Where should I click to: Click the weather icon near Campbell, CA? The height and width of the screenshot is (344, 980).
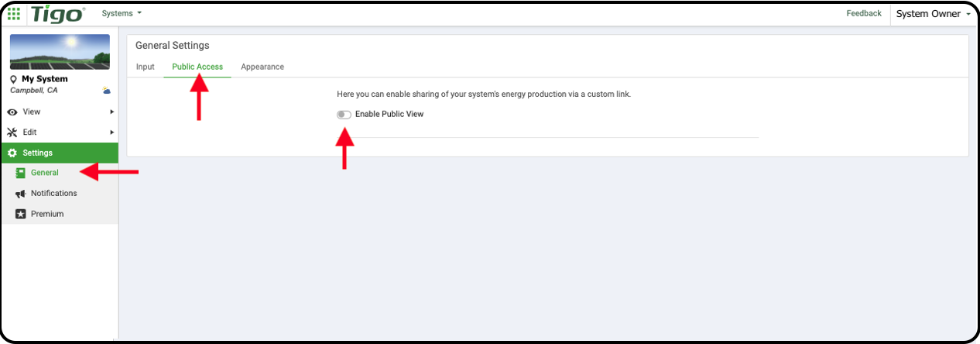pos(107,91)
